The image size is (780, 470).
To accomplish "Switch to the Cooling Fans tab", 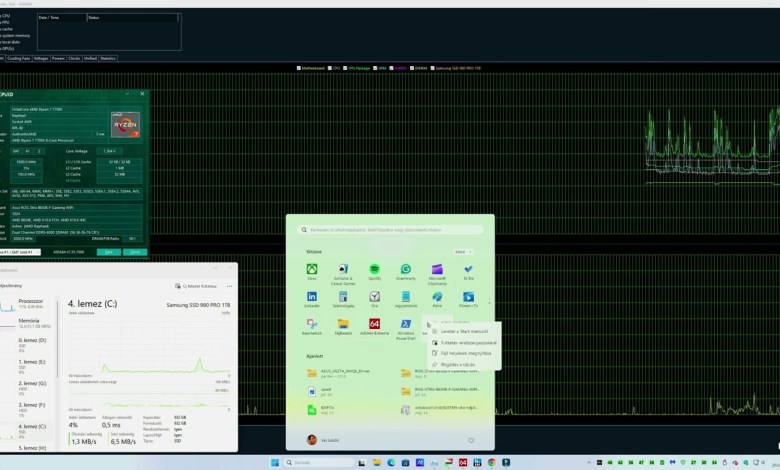I will [19, 58].
